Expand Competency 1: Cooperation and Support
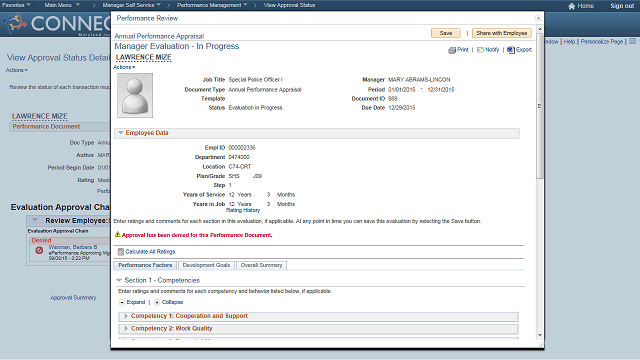The width and height of the screenshot is (640, 360). pyautogui.click(x=126, y=316)
